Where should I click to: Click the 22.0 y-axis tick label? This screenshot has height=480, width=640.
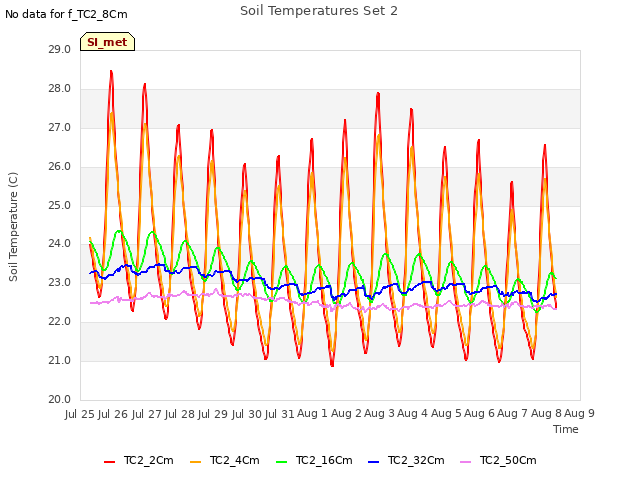click(x=60, y=322)
